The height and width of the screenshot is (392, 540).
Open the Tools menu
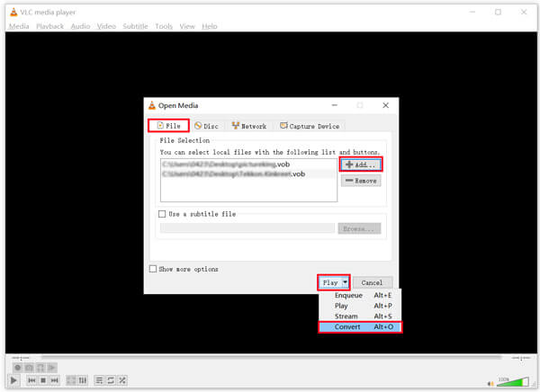click(164, 26)
